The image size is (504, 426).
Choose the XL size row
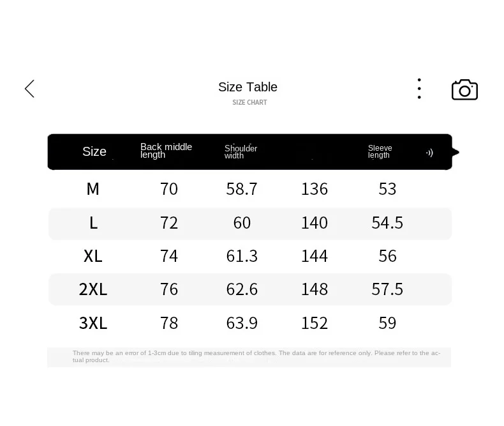(x=249, y=257)
